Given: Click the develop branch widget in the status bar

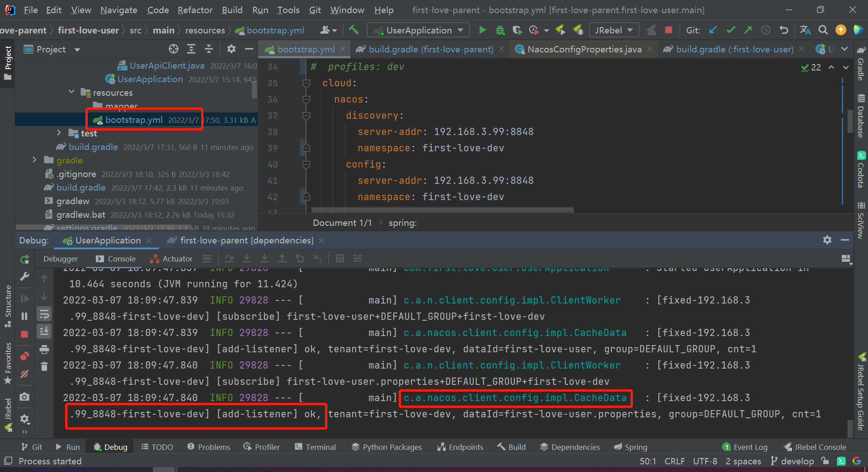Looking at the screenshot, I should click(x=792, y=461).
